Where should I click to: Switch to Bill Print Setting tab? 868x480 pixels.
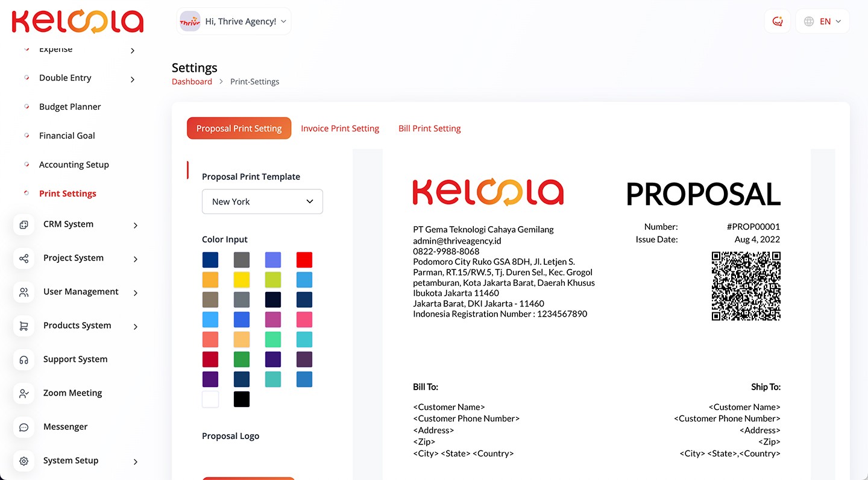(x=429, y=128)
